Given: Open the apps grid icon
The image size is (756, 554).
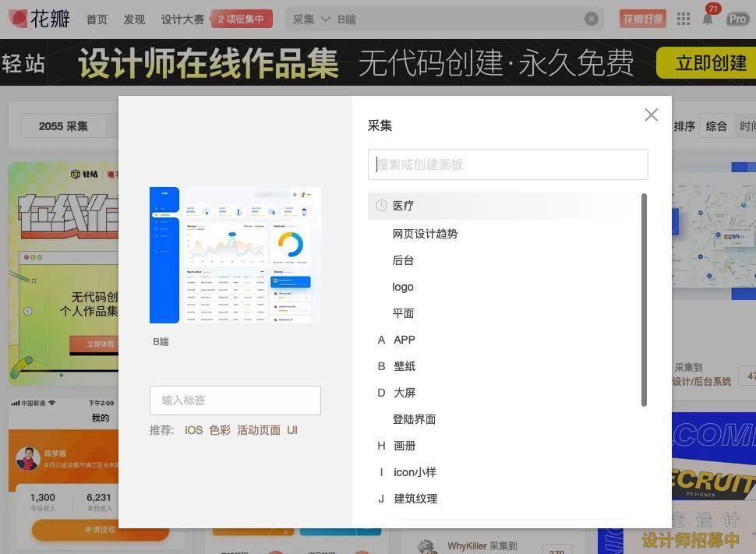Looking at the screenshot, I should [x=684, y=19].
